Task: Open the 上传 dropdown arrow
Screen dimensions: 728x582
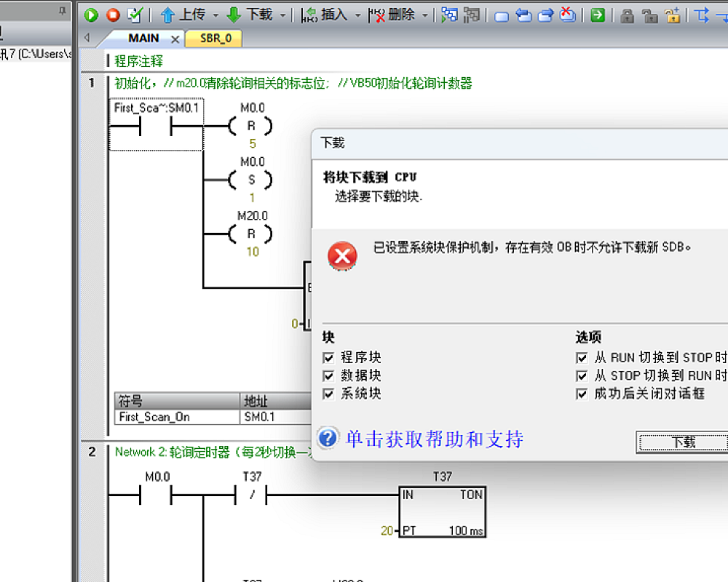Action: 215,15
